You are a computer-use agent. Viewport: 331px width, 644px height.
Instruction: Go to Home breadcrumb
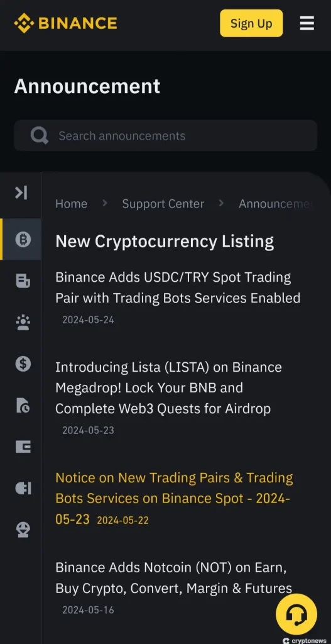click(x=72, y=204)
